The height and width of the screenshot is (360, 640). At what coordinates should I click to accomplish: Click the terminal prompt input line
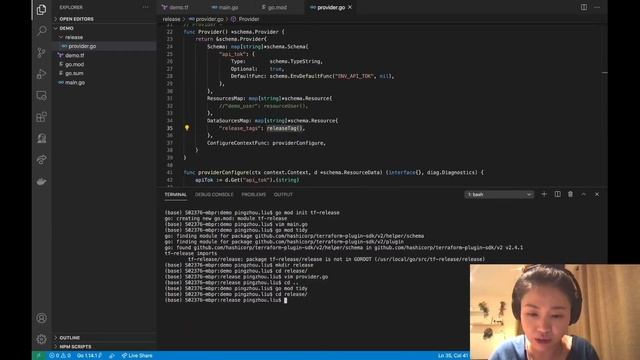[x=286, y=300]
